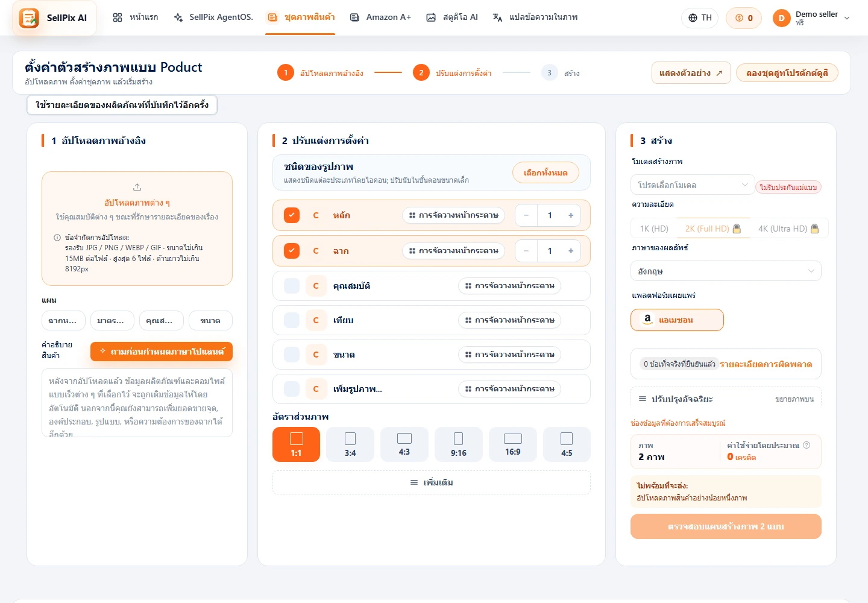Screen dimensions: 868x603
Task: Click the help icon beside estimated cost
Action: (807, 445)
